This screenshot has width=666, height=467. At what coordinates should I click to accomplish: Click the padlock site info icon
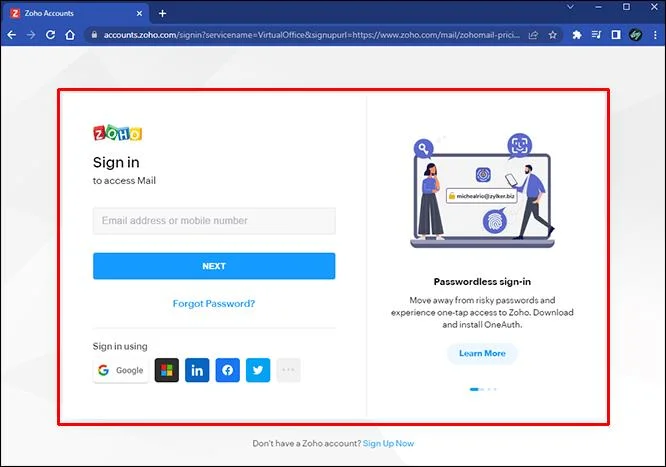(94, 35)
